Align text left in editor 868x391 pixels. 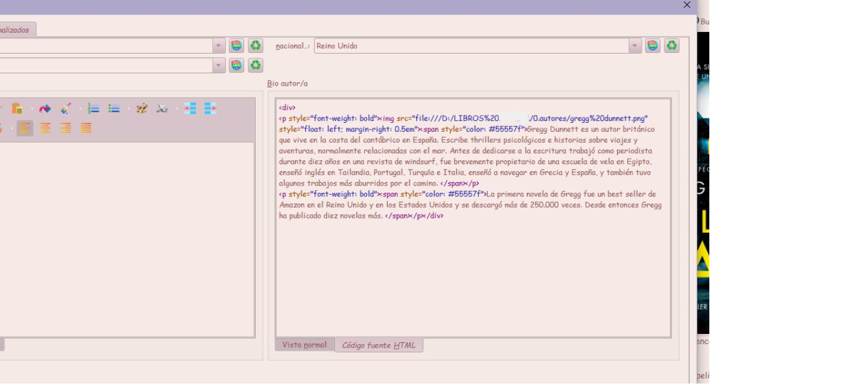click(x=25, y=128)
